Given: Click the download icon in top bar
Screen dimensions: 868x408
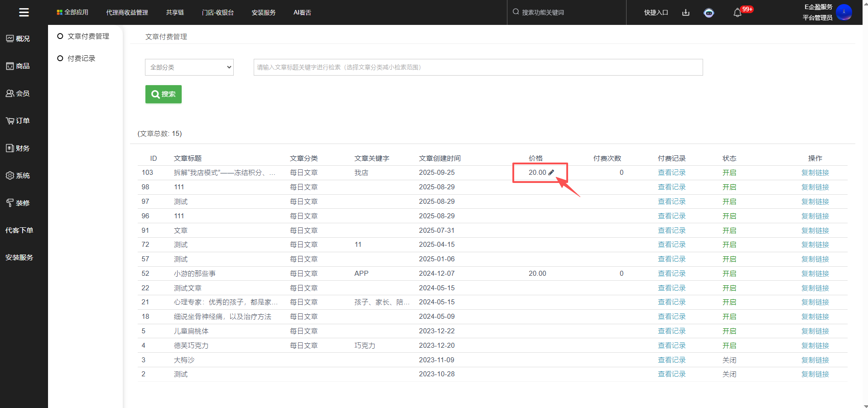Looking at the screenshot, I should 685,13.
